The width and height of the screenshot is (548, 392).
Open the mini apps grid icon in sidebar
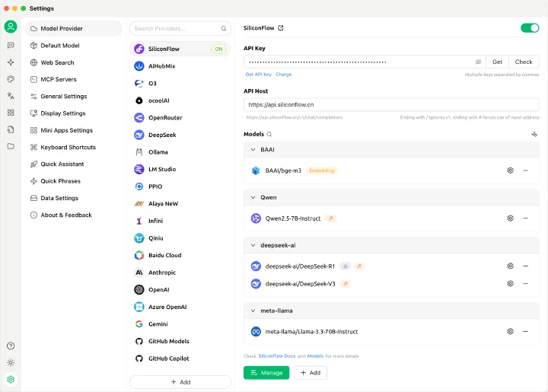[11, 113]
